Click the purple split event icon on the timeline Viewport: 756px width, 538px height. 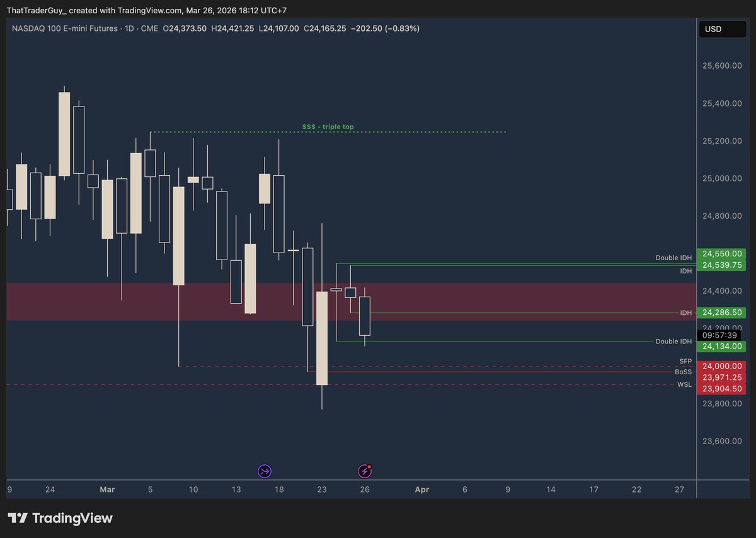pyautogui.click(x=264, y=471)
